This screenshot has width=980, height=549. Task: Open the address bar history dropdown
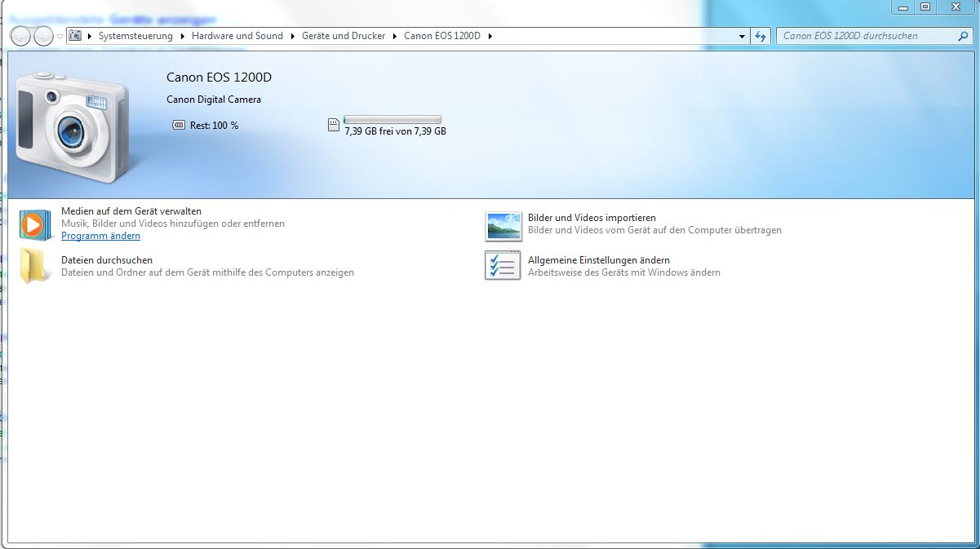[x=742, y=37]
